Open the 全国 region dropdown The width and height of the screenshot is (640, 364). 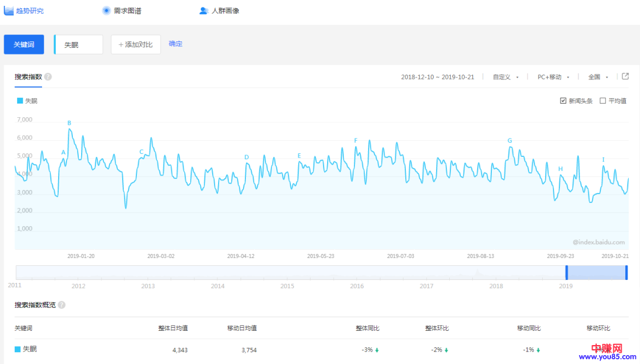tap(598, 77)
